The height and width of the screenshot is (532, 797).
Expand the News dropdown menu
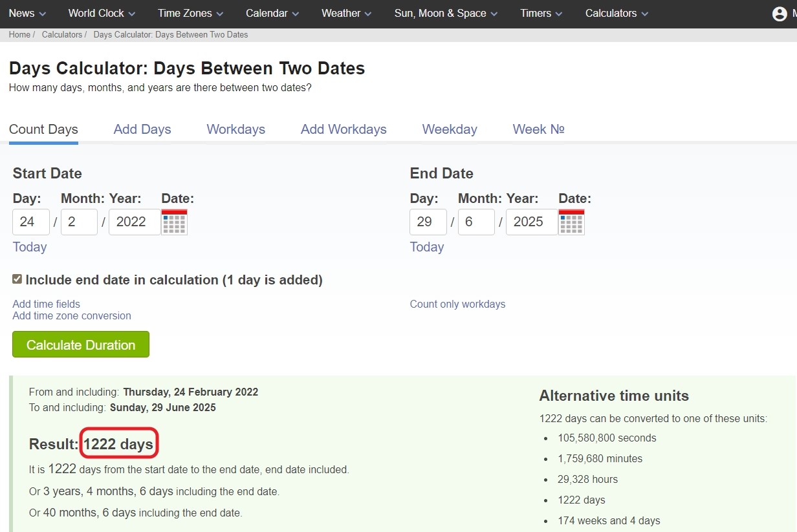pyautogui.click(x=27, y=13)
